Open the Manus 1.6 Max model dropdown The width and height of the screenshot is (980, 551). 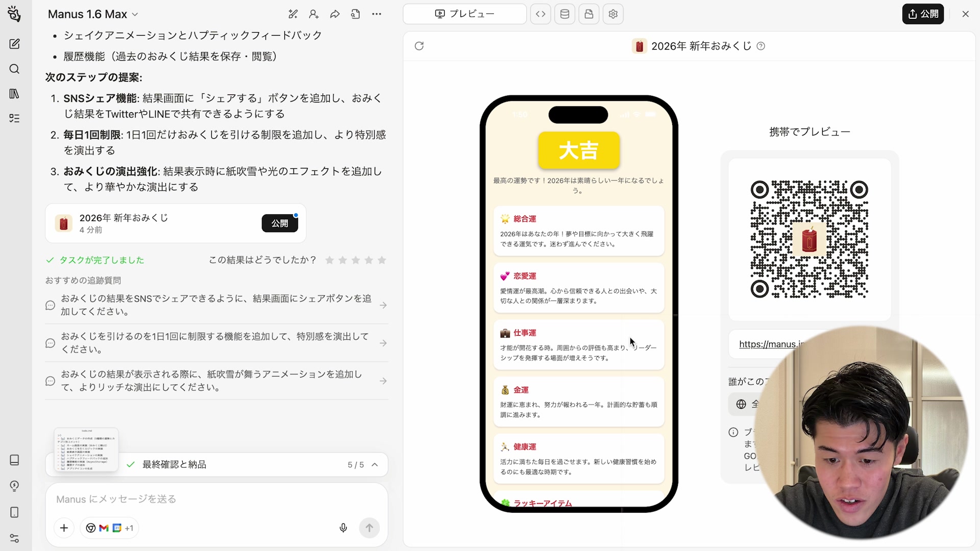coord(92,14)
